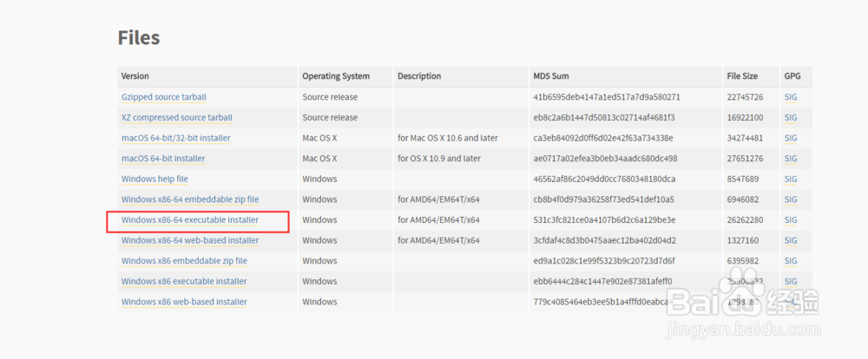Select the macOS 64-bit installer link
The image size is (868, 359).
click(x=163, y=159)
